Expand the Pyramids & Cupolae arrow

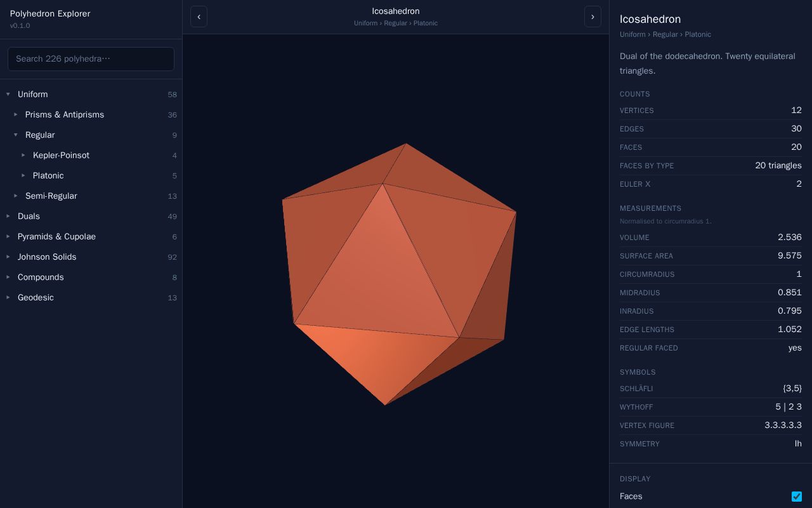(8, 237)
